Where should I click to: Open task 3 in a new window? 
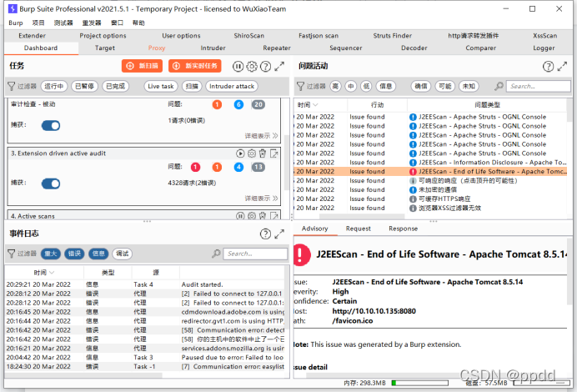273,153
